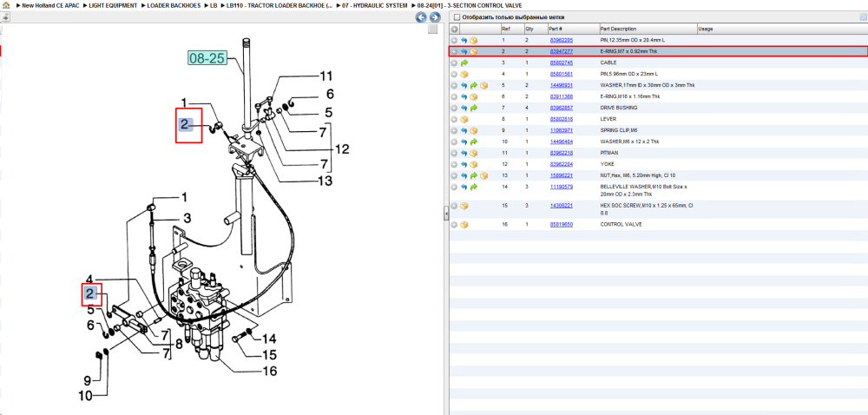
Task: Click the 08-25 reference label in diagram
Action: 207,58
